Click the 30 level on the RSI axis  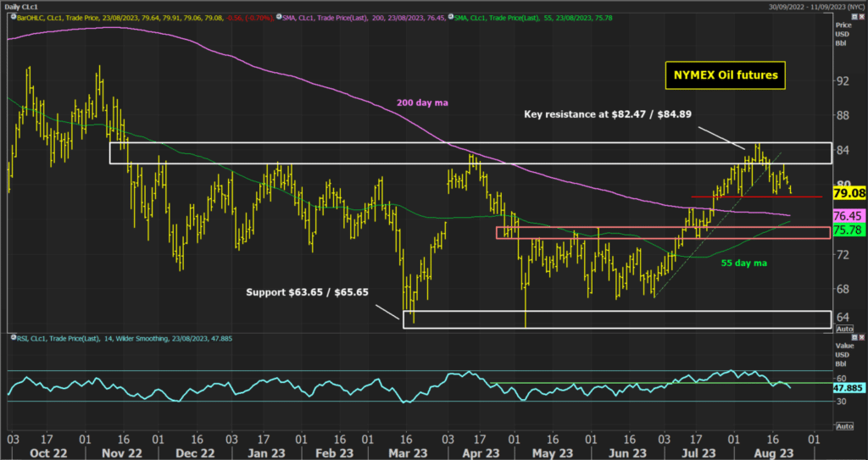point(841,402)
